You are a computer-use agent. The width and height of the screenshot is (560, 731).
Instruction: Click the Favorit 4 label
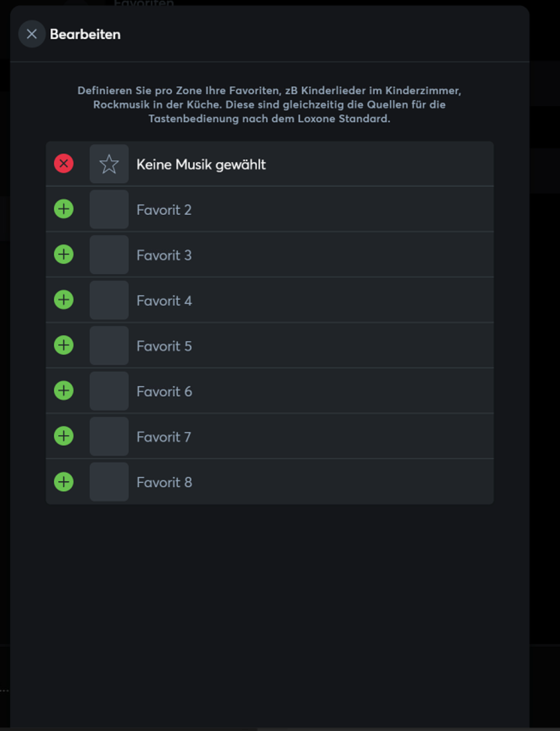point(164,300)
